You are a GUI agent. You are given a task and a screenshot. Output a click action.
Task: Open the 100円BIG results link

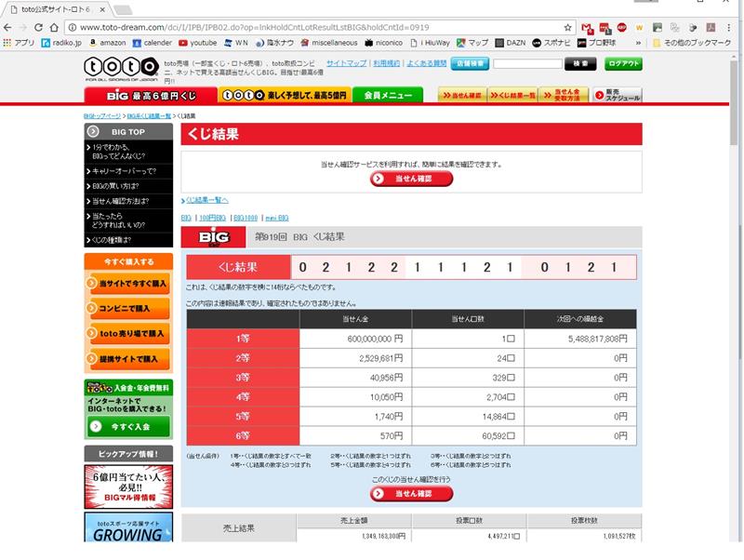tap(212, 218)
